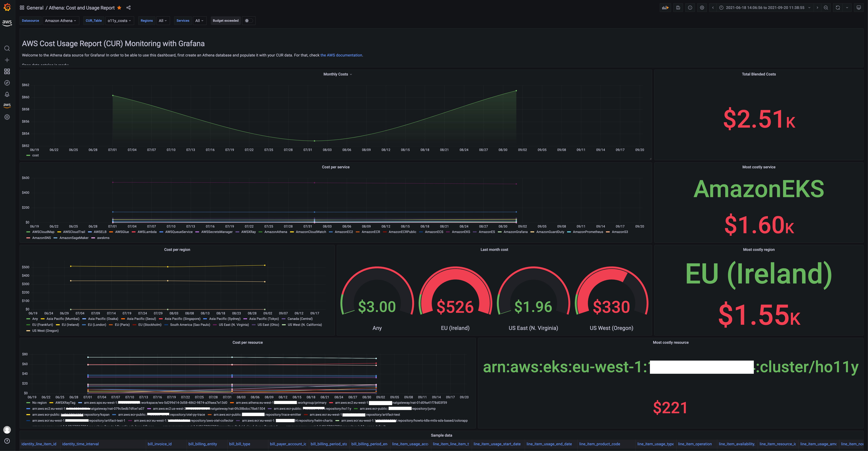Open dashboard settings gear in top bar
This screenshot has height=451, width=868.
[x=702, y=7]
